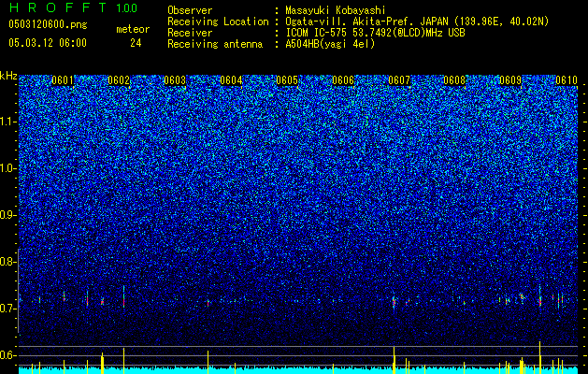
Task: Select the filename 0503120600.png
Action: pyautogui.click(x=48, y=24)
